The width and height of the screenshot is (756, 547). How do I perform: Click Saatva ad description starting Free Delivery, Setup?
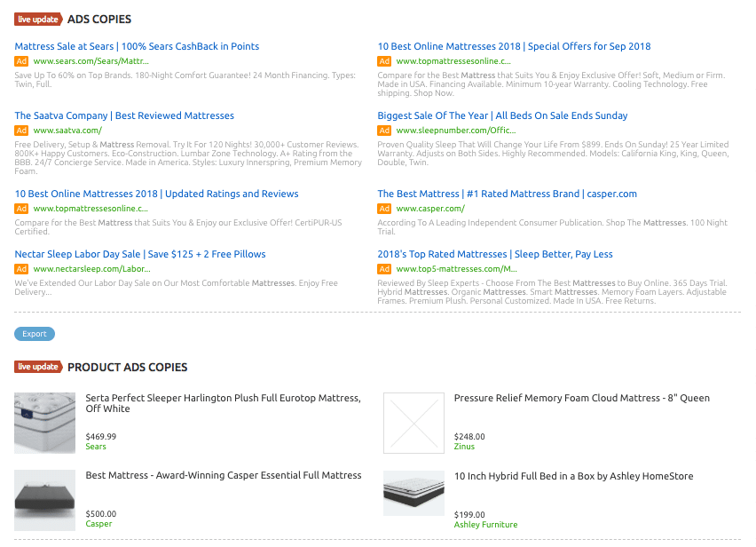point(188,158)
